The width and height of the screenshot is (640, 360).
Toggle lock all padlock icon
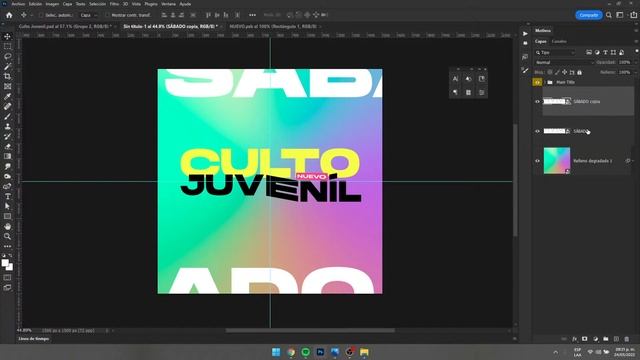point(579,72)
